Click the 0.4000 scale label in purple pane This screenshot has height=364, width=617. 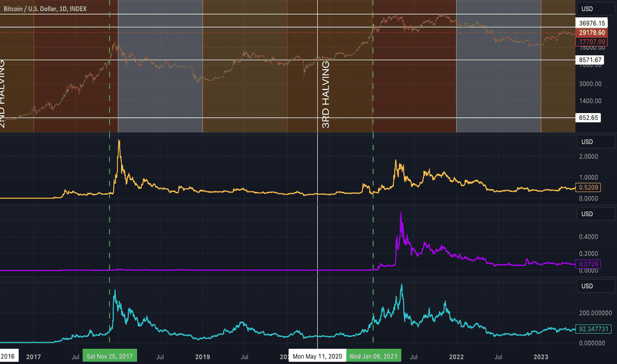(x=589, y=237)
